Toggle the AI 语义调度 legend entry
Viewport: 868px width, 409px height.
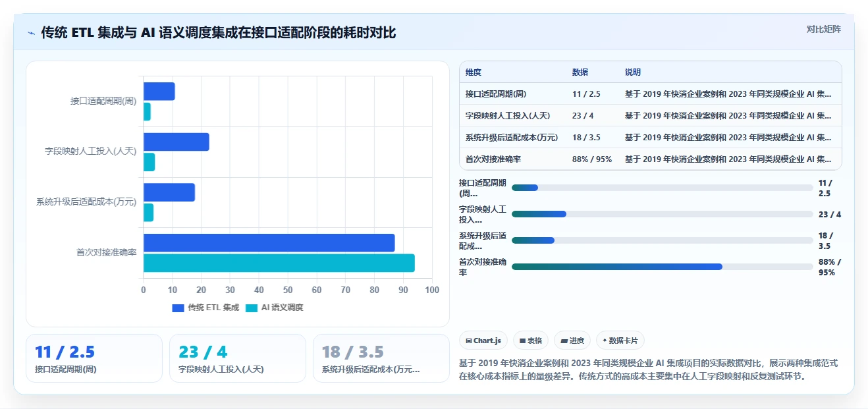tap(274, 308)
